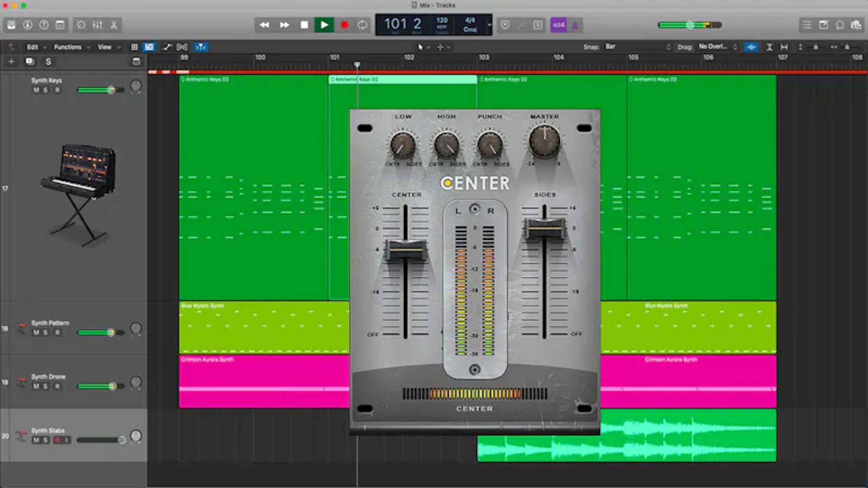Open the Scissors editors button
This screenshot has width=868, height=488.
coord(114,25)
